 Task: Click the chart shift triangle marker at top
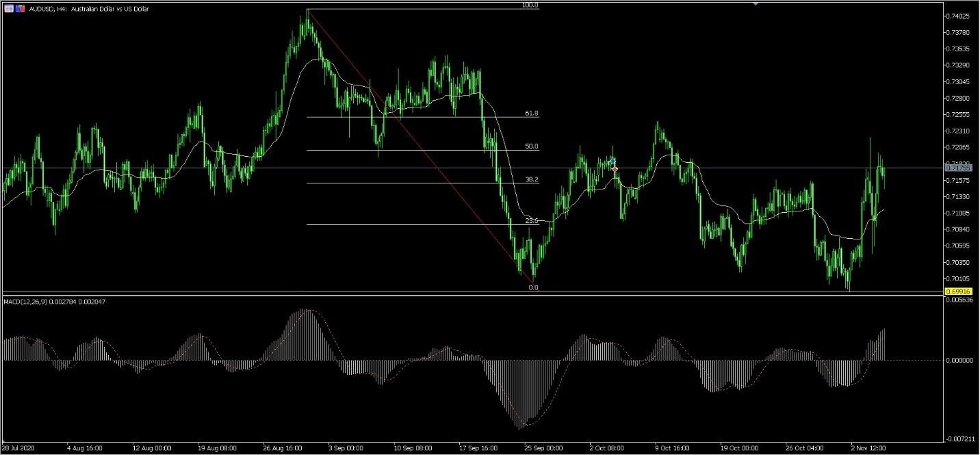coord(756,4)
